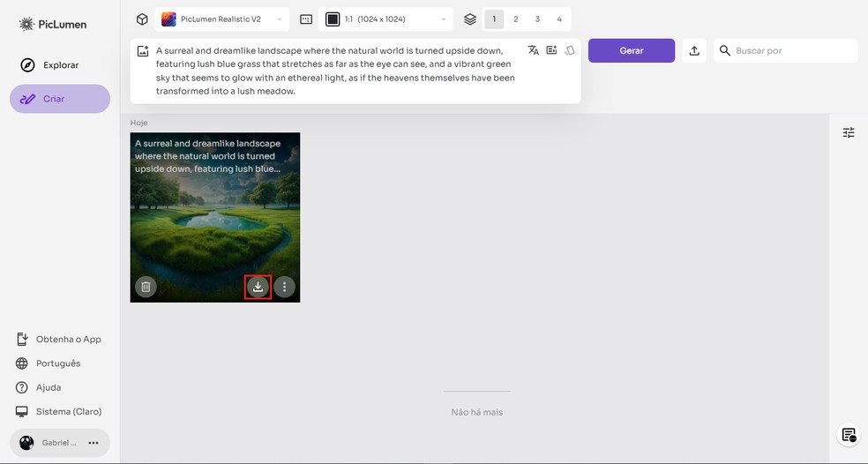Open the Ajuda help link

pos(38,387)
